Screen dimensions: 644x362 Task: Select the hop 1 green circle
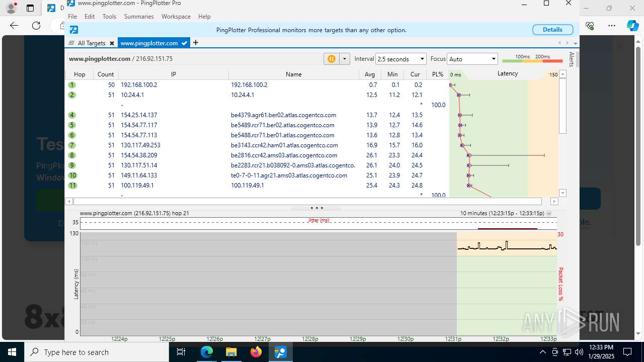pyautogui.click(x=72, y=85)
